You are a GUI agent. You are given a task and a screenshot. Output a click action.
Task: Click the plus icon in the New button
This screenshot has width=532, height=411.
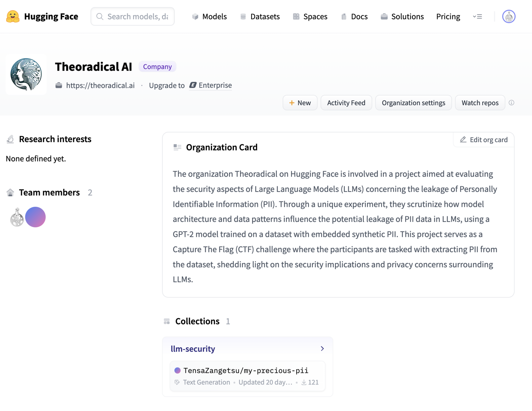point(292,103)
